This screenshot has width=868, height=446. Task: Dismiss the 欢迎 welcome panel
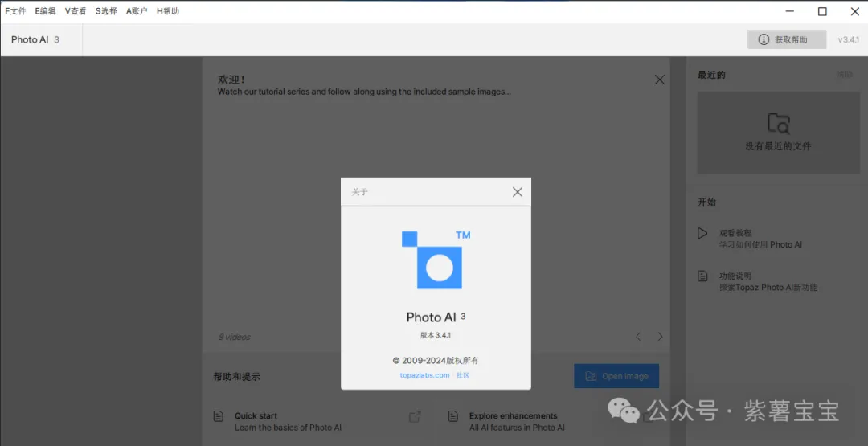pos(659,80)
